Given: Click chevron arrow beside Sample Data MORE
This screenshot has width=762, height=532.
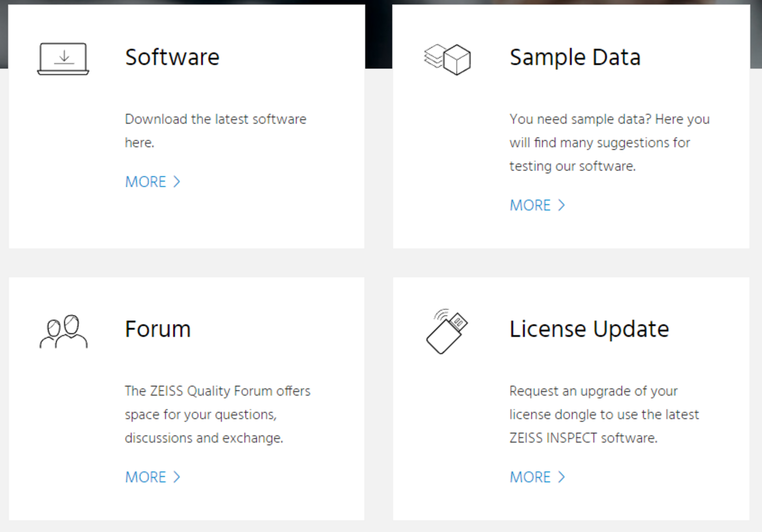Looking at the screenshot, I should 562,206.
